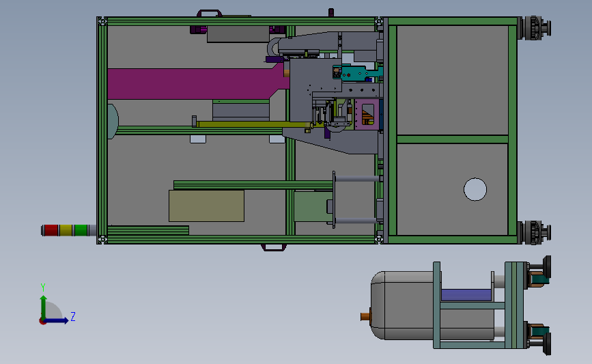The image size is (592, 364).
Task: Select the handle on top edge of frame
Action: point(209,13)
